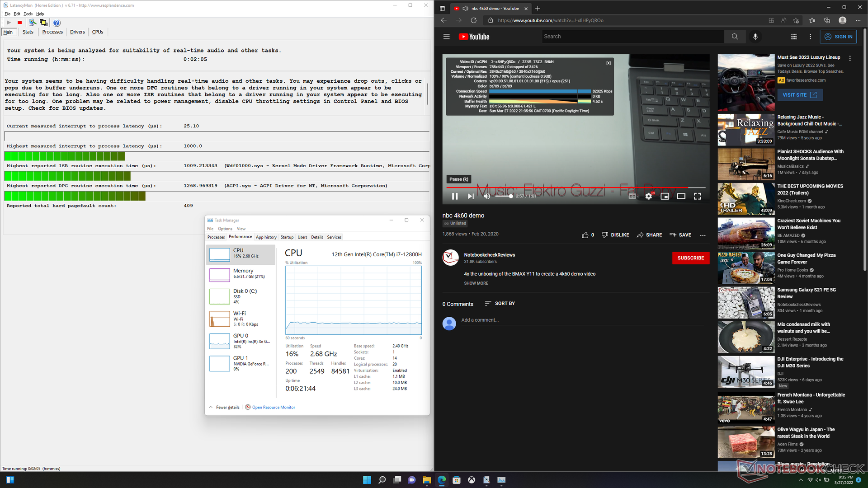Click the red Subscribe button

click(690, 258)
